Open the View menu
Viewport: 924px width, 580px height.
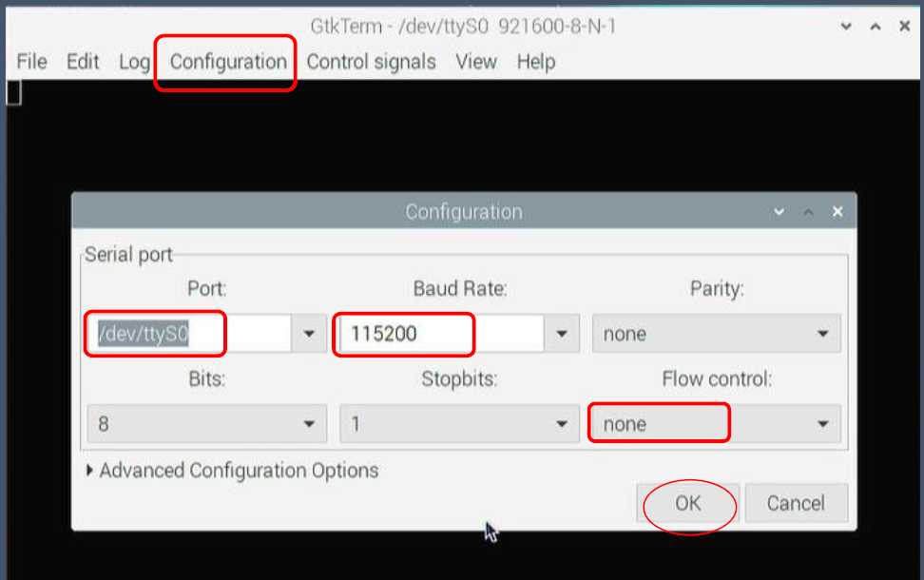[x=476, y=62]
